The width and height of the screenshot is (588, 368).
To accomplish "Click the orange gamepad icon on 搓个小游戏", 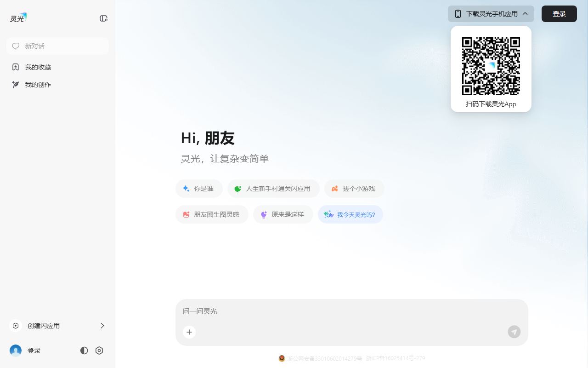I will (335, 189).
